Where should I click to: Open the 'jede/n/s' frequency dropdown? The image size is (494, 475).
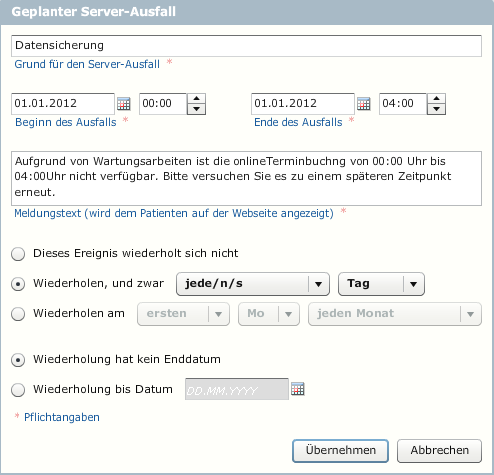(x=253, y=284)
